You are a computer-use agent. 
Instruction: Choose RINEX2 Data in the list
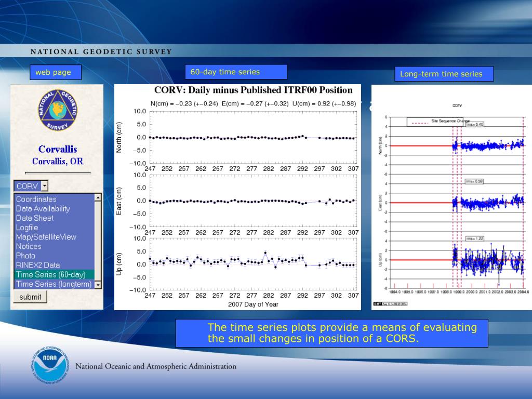[x=54, y=265]
